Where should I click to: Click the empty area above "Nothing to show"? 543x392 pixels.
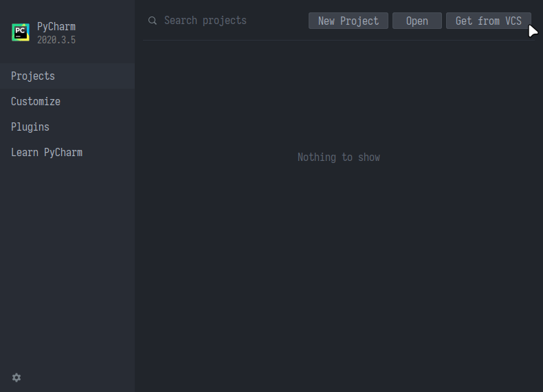point(338,96)
